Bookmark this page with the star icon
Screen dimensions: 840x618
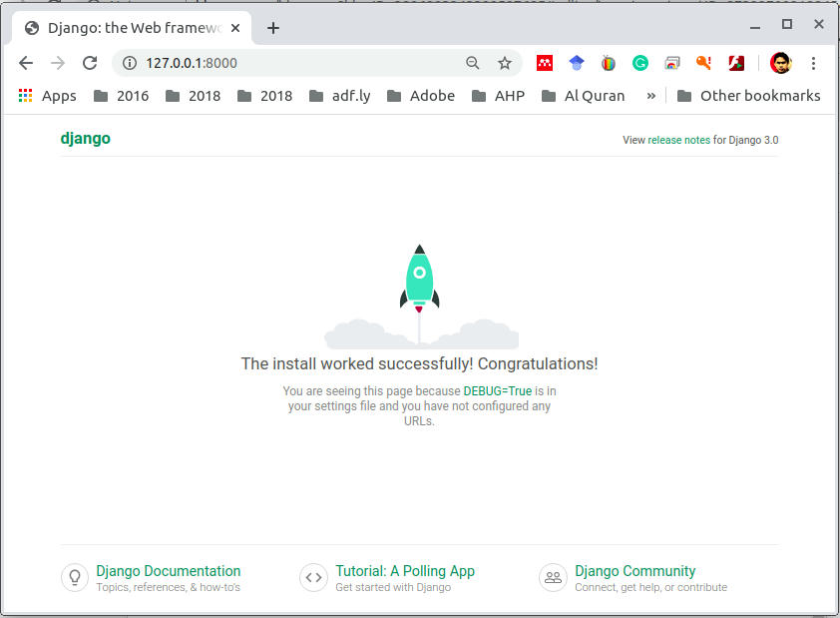tap(505, 63)
